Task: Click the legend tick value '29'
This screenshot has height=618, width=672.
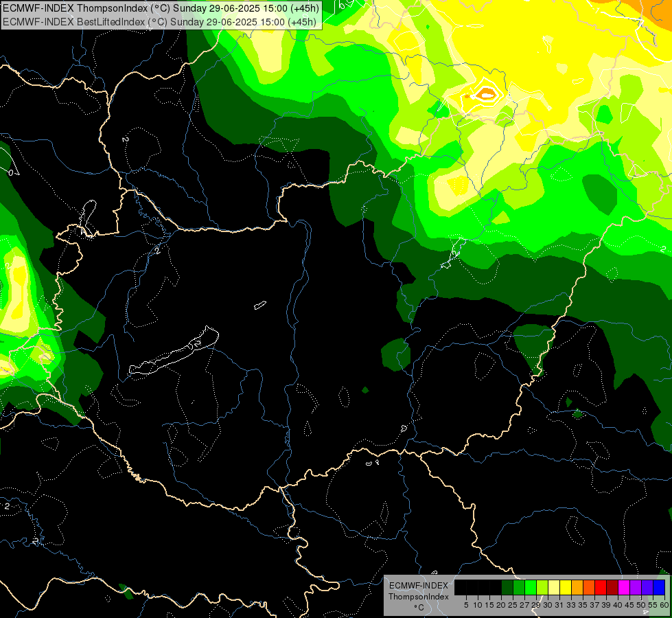Action: (536, 605)
